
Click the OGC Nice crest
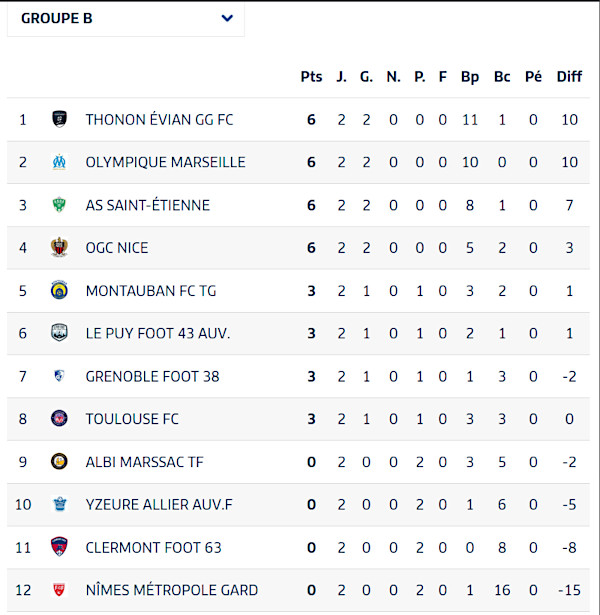[59, 248]
